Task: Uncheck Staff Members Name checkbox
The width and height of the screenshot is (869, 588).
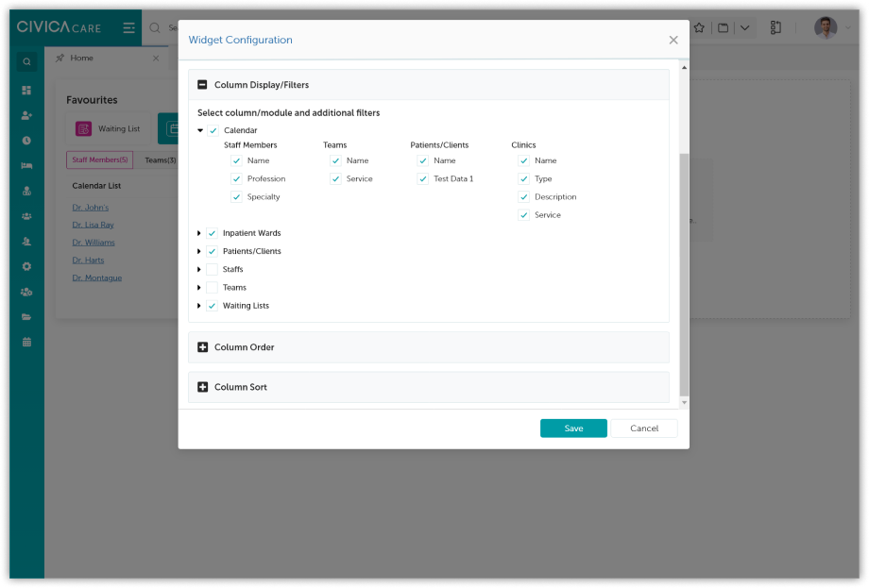Action: click(x=237, y=160)
